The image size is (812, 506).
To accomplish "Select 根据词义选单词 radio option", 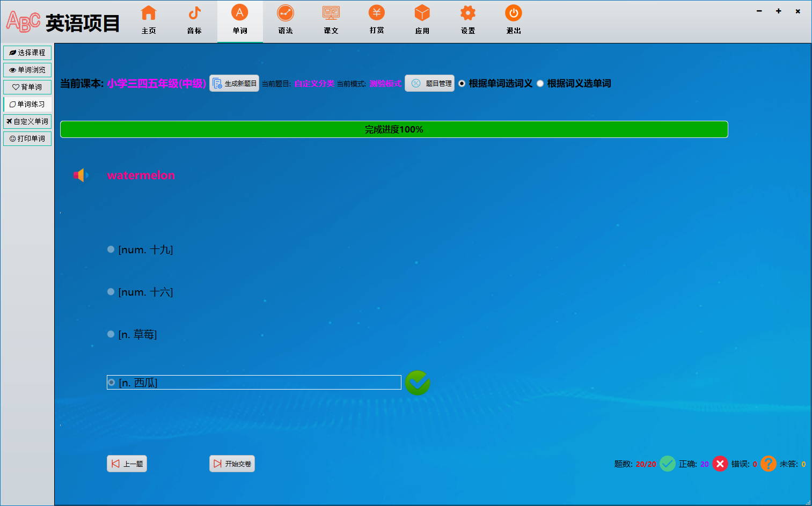I will click(x=574, y=83).
